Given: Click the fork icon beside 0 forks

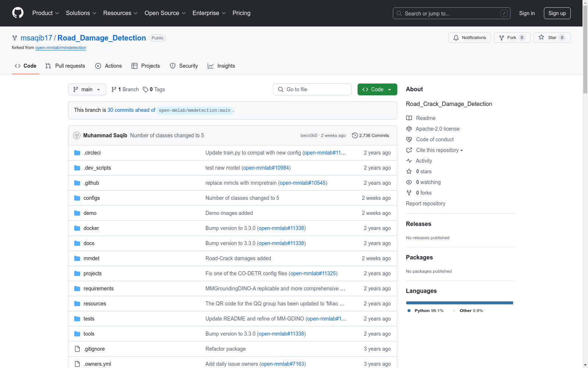Looking at the screenshot, I should [409, 193].
